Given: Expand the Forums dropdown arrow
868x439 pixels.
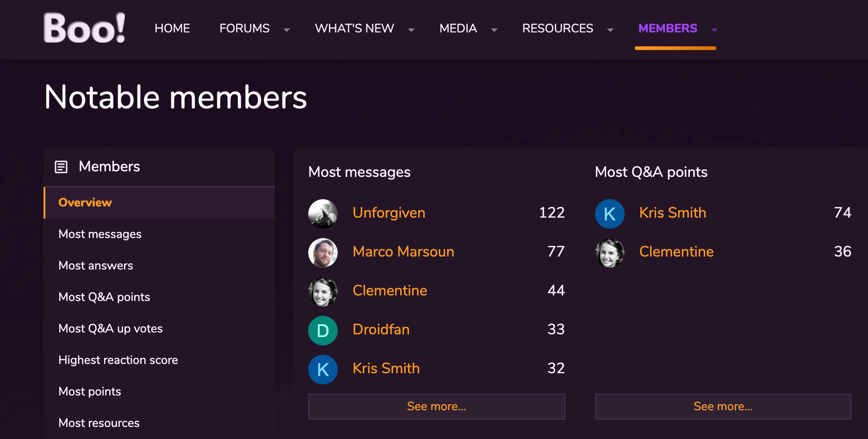Looking at the screenshot, I should [x=287, y=30].
